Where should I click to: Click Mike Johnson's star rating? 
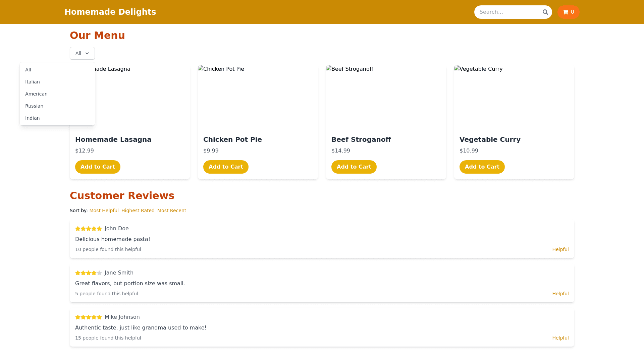point(89,317)
